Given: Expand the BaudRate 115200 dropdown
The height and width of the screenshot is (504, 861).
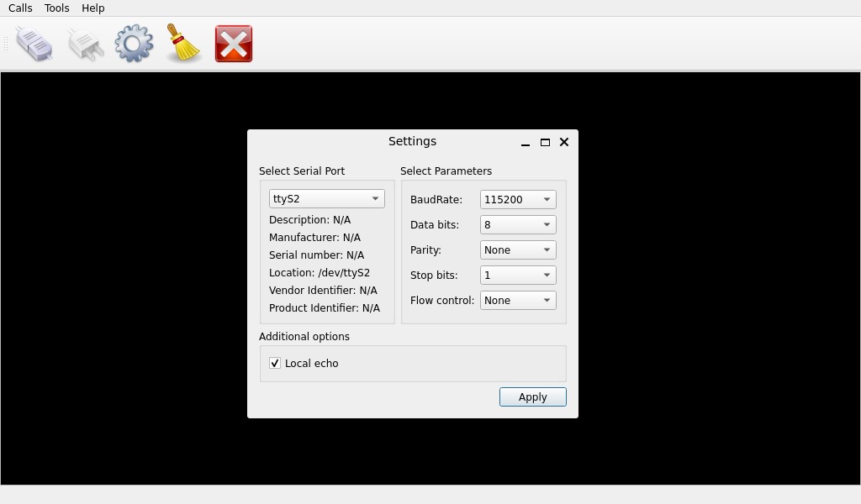Looking at the screenshot, I should pos(518,200).
